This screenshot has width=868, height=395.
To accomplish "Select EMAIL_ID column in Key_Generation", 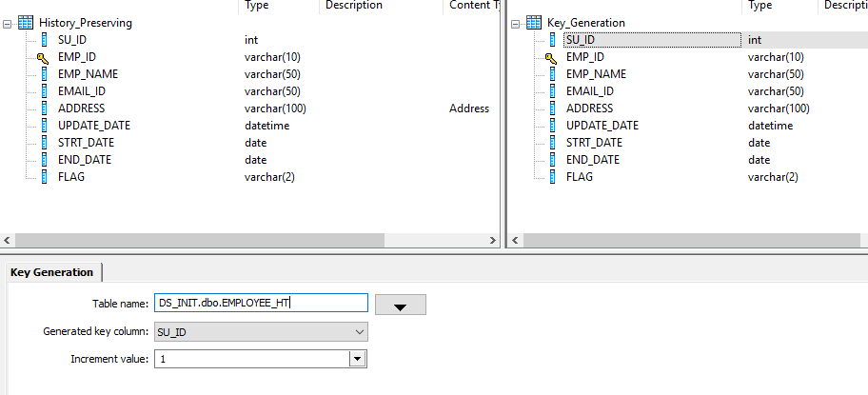I will click(x=589, y=91).
